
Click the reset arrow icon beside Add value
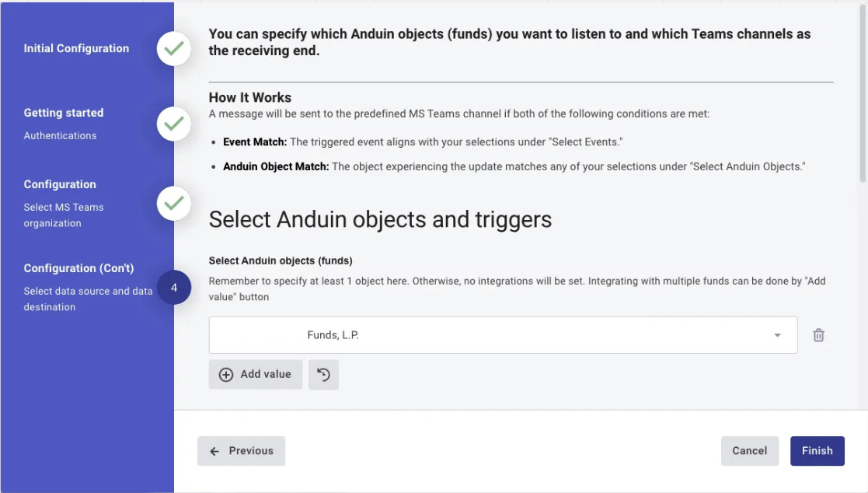(323, 375)
